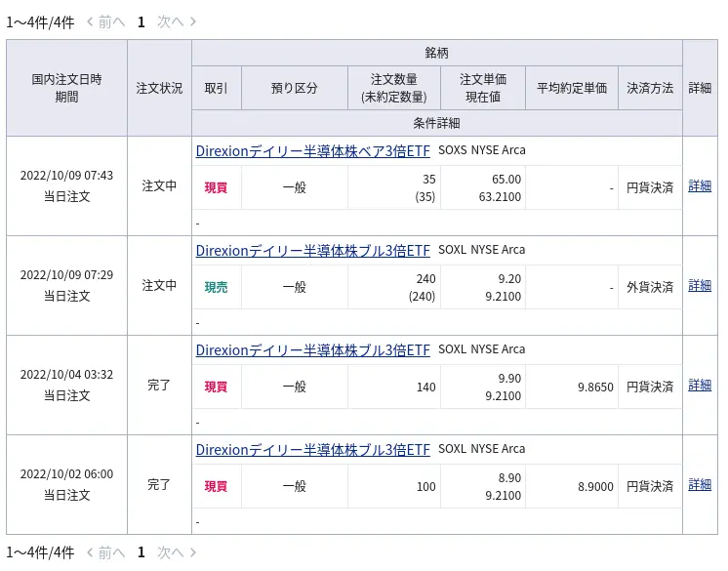Click the 詳細 column header
The height and width of the screenshot is (571, 728).
(x=700, y=88)
